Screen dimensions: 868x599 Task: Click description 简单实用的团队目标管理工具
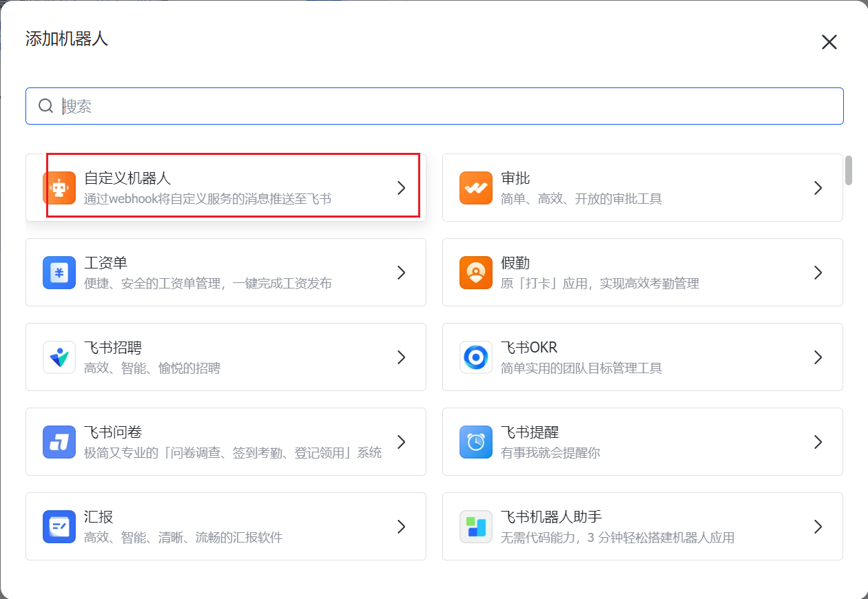[x=581, y=368]
